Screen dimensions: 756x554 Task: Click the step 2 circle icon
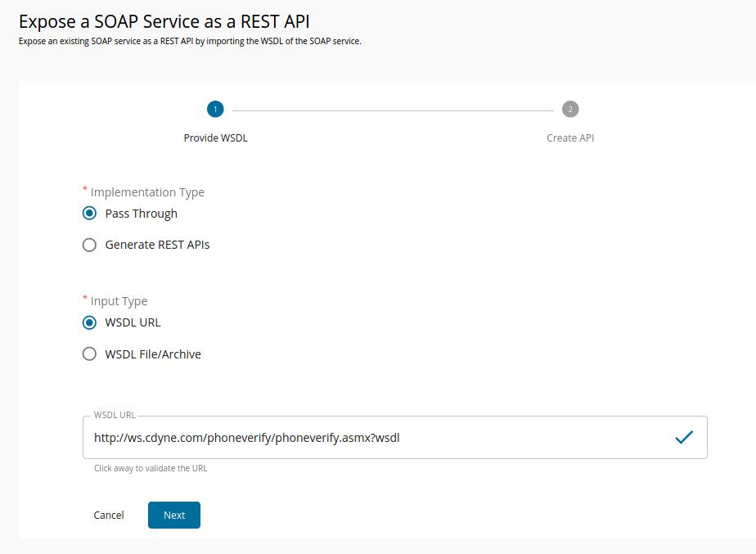(570, 109)
